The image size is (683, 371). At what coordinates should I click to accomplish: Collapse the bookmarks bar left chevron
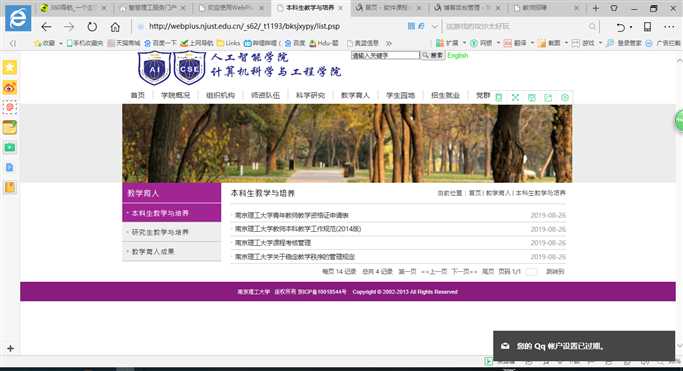(x=13, y=43)
